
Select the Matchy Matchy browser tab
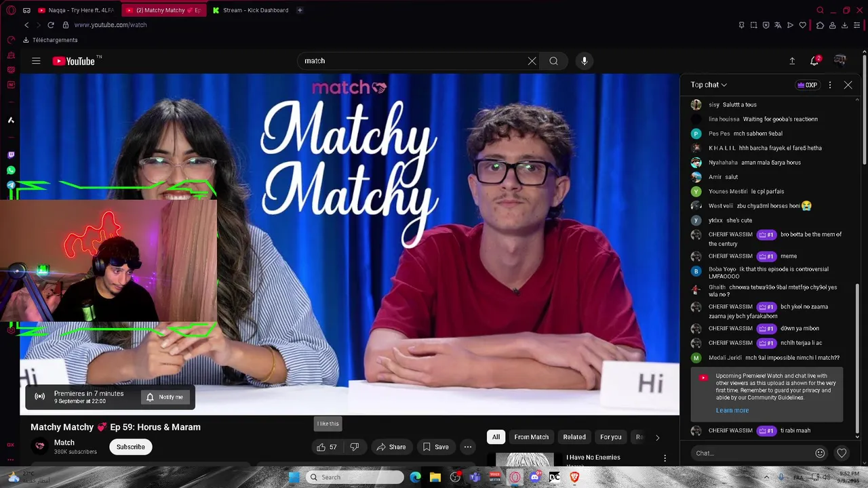click(x=163, y=10)
